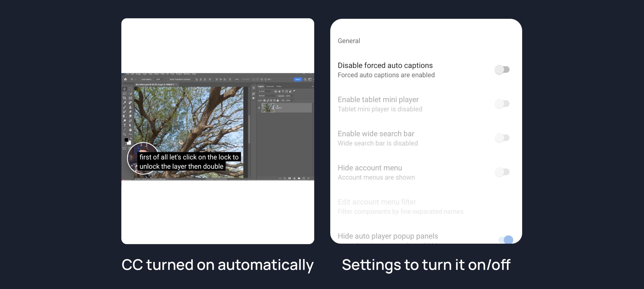
Task: Expand the Auto-Select Layer dropdown
Action: [x=159, y=79]
